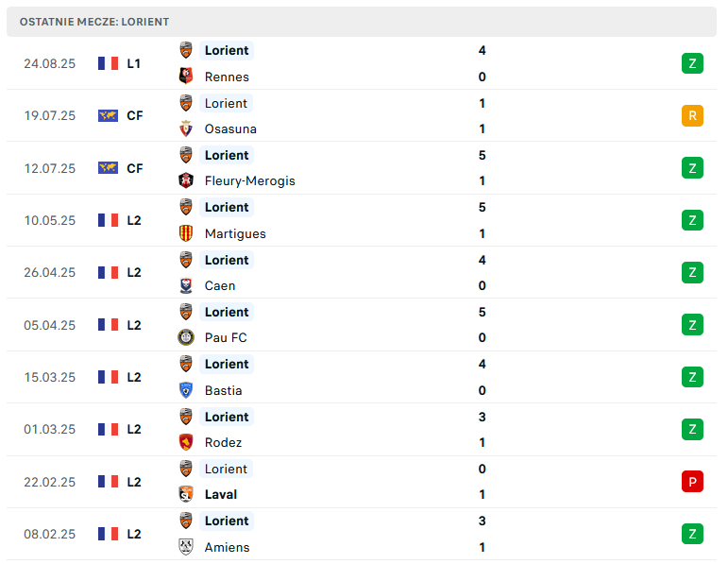
Task: Click the Martigues club crest icon
Action: [x=186, y=233]
